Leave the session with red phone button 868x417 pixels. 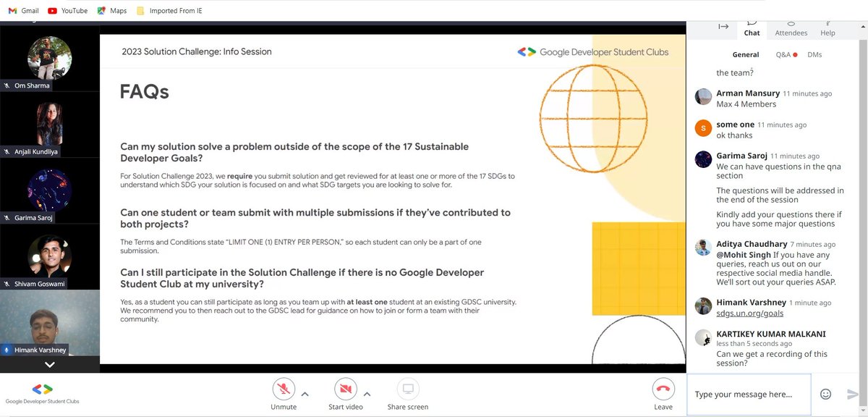pos(663,389)
